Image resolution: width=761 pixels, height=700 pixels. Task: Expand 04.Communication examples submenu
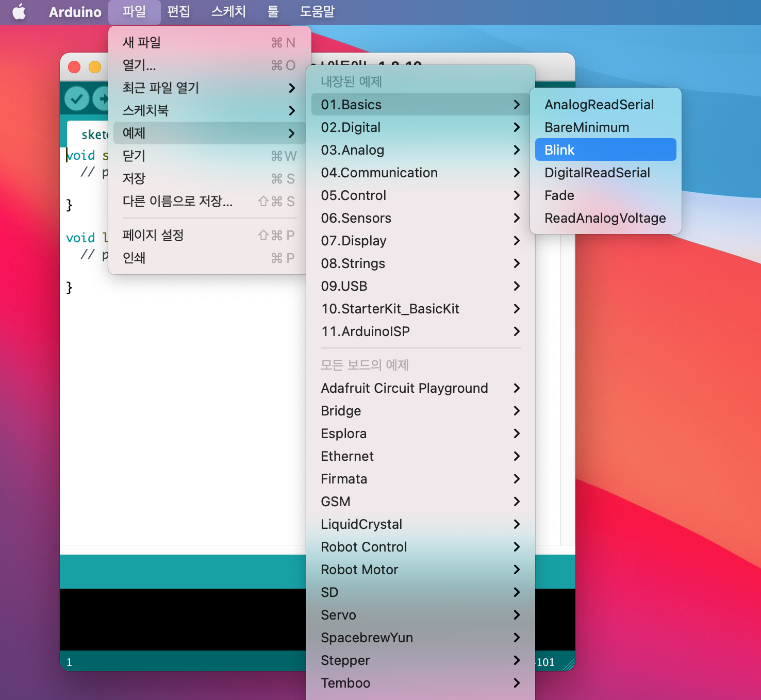421,173
